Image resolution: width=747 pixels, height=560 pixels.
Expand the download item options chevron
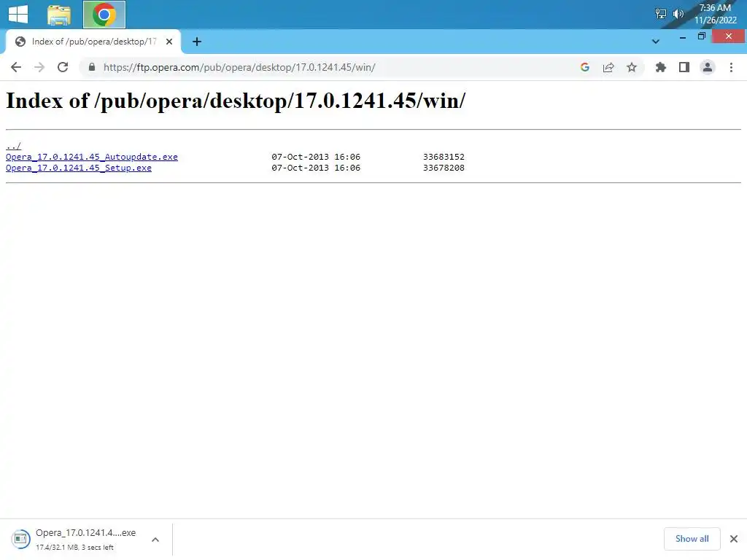155,540
